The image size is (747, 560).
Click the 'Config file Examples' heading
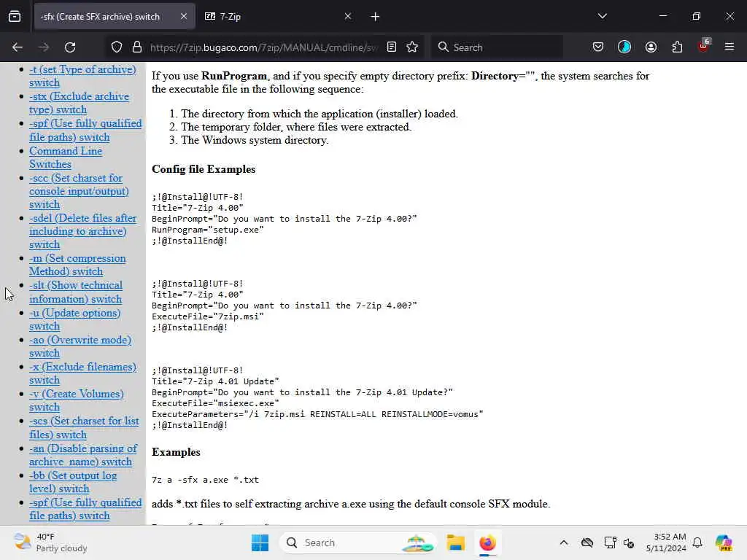[204, 169]
